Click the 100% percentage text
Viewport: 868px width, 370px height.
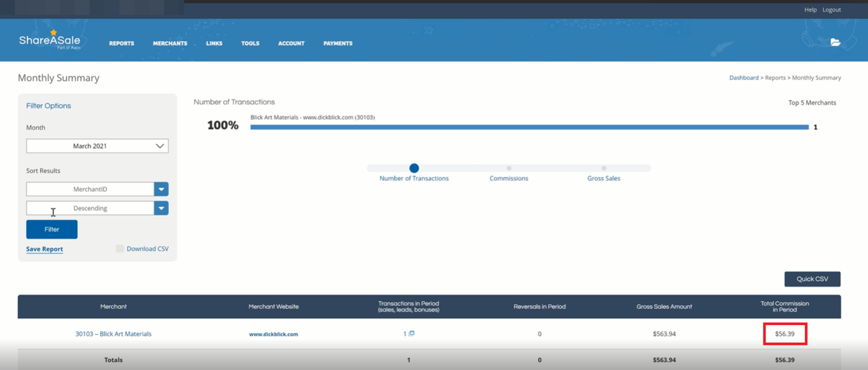pyautogui.click(x=223, y=125)
